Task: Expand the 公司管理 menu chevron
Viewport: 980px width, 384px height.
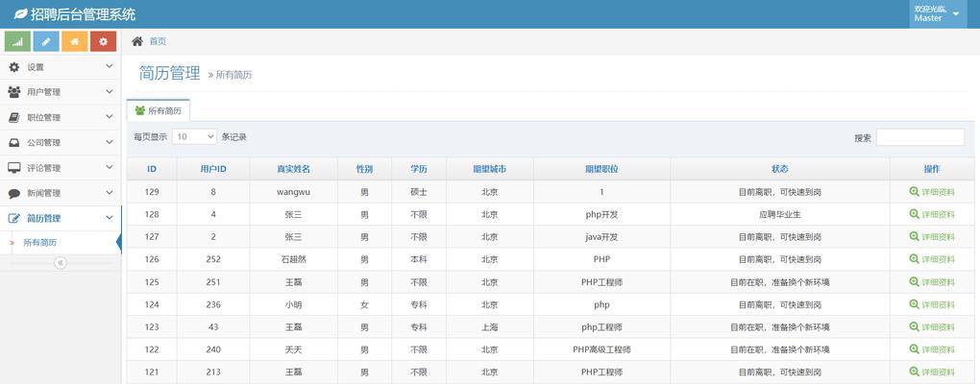Action: [x=110, y=142]
